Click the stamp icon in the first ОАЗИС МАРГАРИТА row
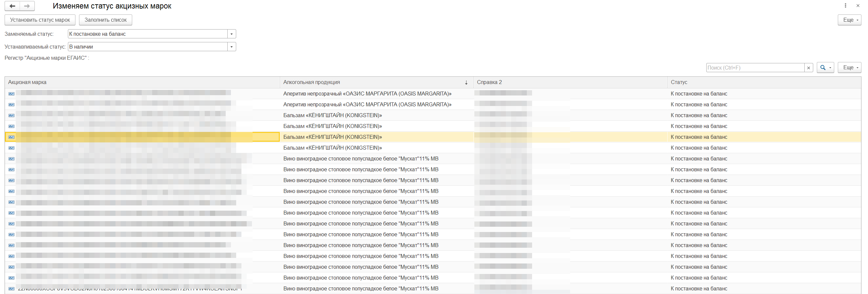Image resolution: width=868 pixels, height=294 pixels. point(11,94)
